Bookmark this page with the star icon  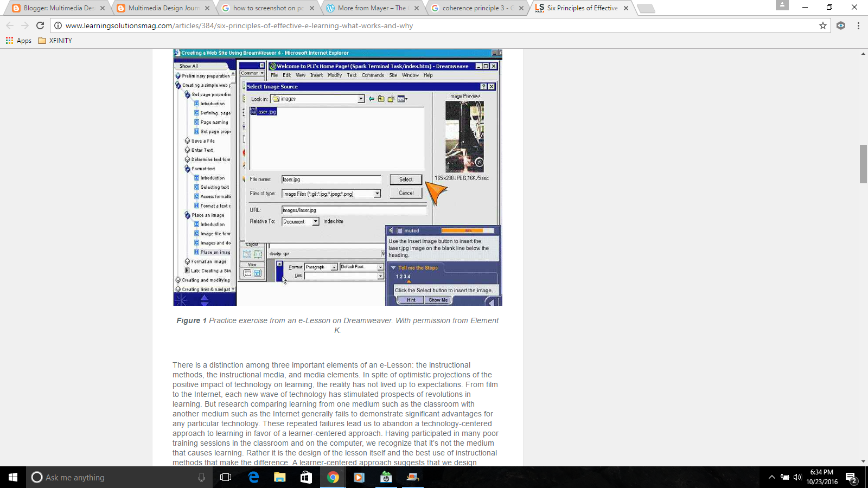click(823, 25)
